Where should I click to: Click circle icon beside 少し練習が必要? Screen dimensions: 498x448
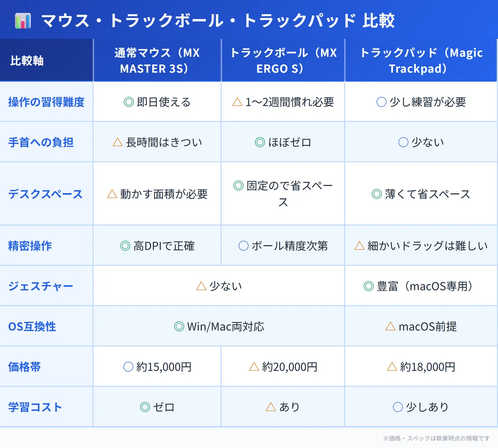381,102
